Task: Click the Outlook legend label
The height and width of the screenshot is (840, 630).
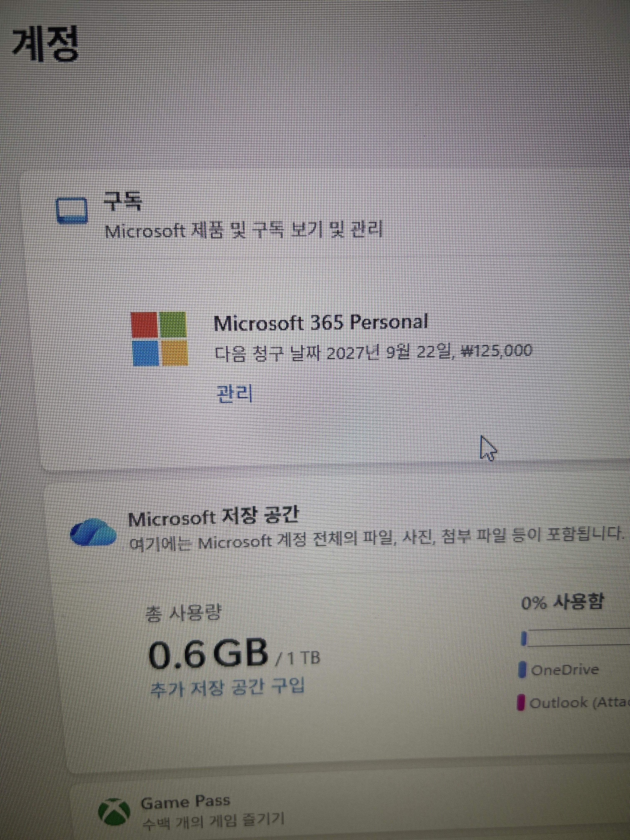Action: (580, 702)
